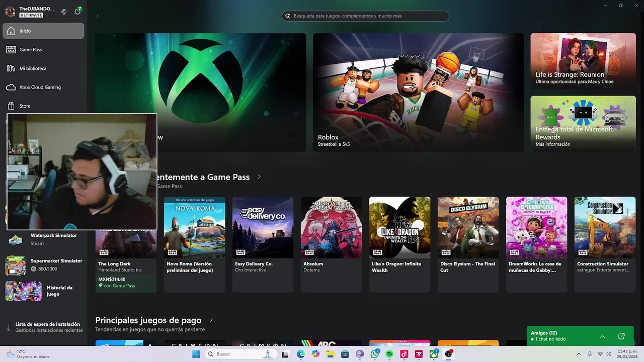
Task: Click the back arrow beside the search bar
Action: click(x=98, y=16)
